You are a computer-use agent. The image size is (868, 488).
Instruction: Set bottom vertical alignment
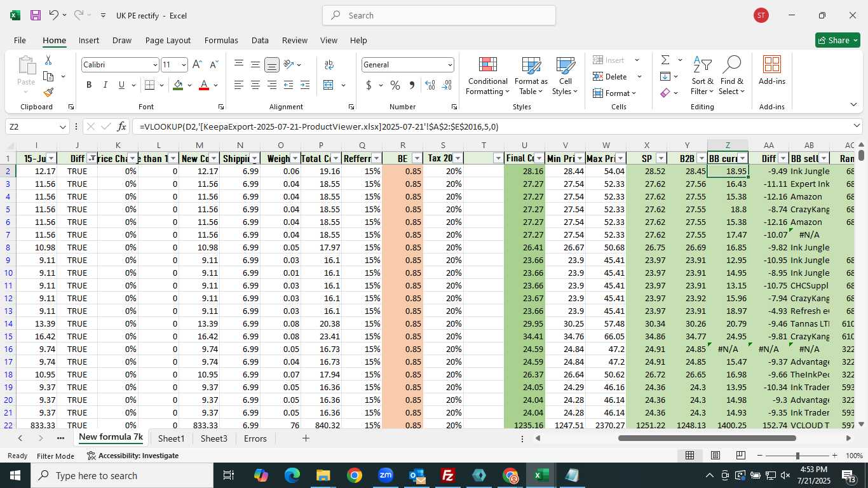[272, 65]
